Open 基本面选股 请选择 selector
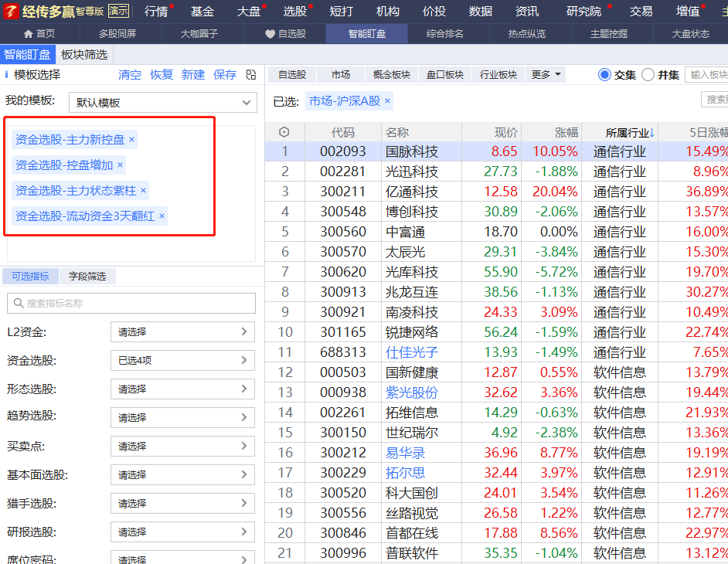This screenshot has height=564, width=728. 182,475
